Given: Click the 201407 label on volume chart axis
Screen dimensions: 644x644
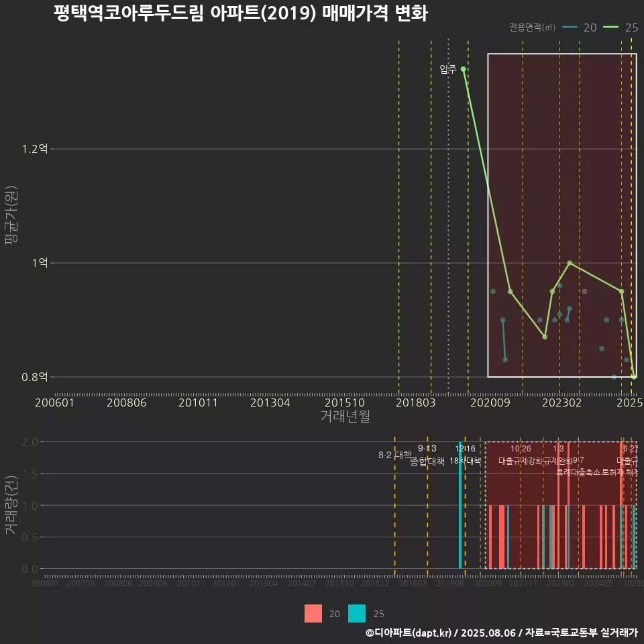Looking at the screenshot, I should click(x=301, y=583).
